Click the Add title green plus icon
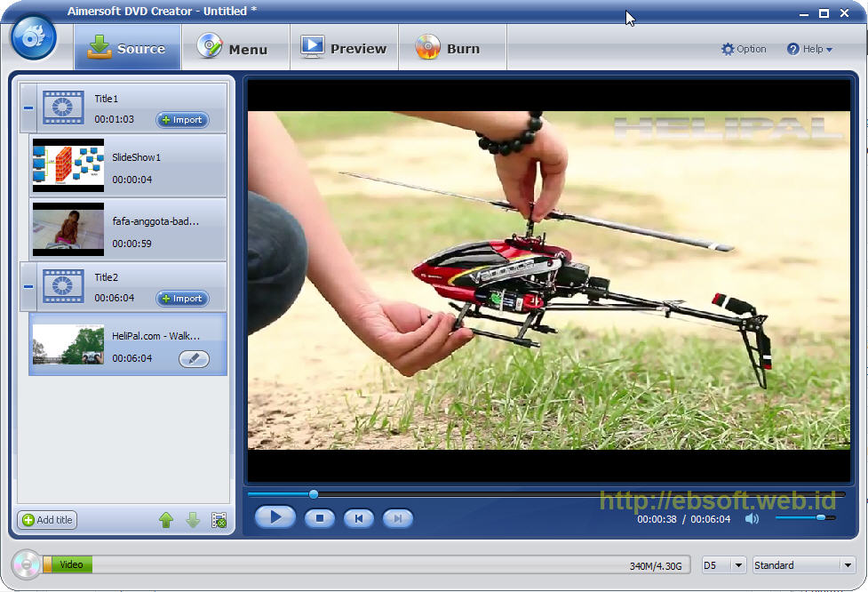The width and height of the screenshot is (868, 592). (x=28, y=519)
